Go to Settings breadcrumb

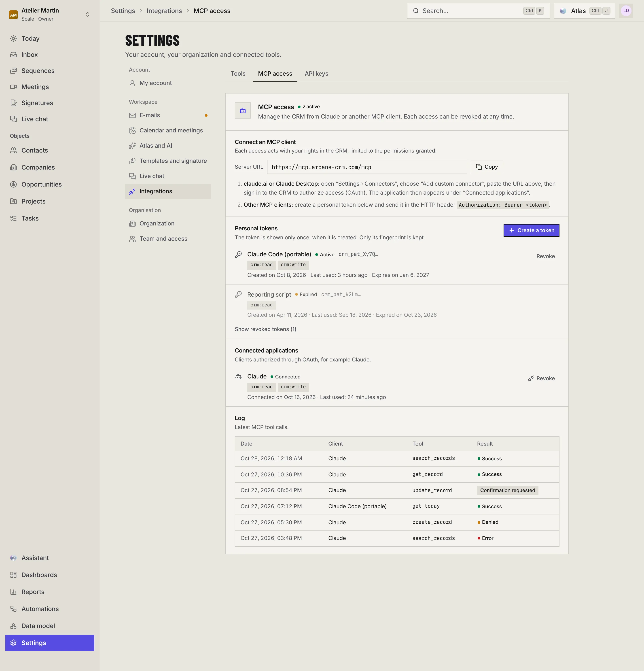[x=123, y=11]
